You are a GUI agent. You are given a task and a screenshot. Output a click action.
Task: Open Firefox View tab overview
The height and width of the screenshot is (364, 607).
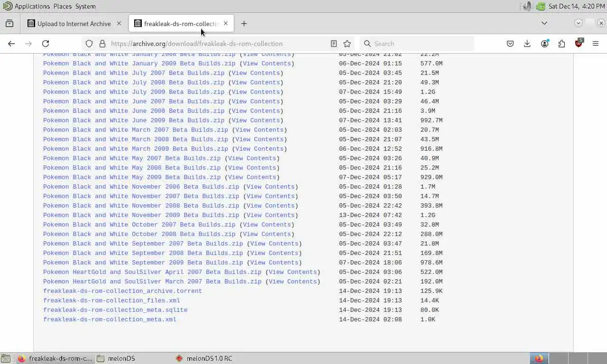click(9, 23)
